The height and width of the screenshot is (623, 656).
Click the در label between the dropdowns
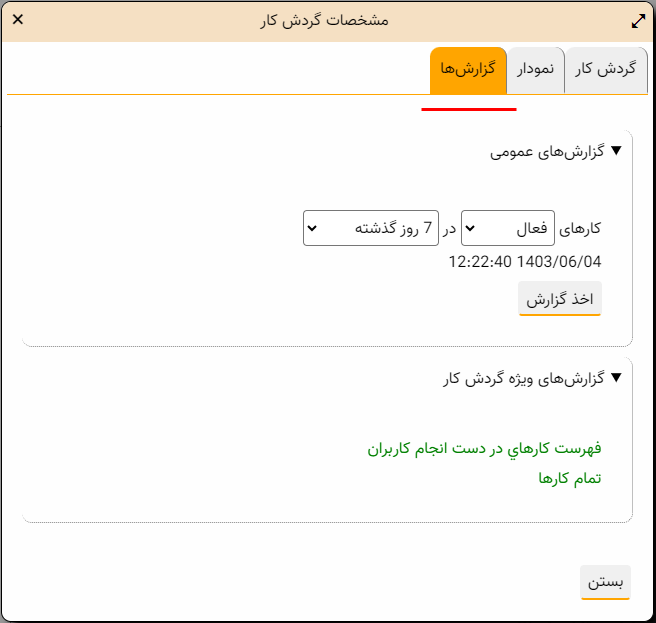click(450, 229)
